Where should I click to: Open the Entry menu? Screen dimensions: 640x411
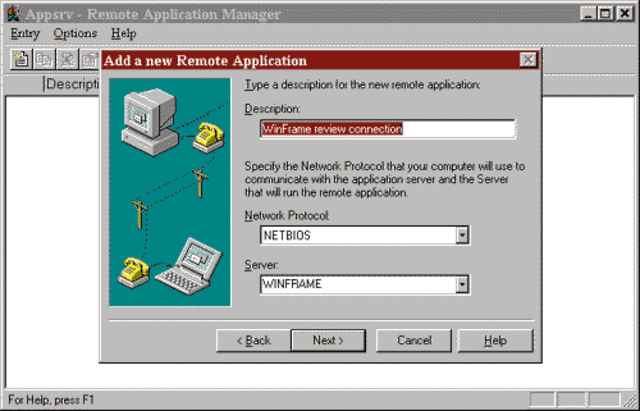click(x=25, y=33)
